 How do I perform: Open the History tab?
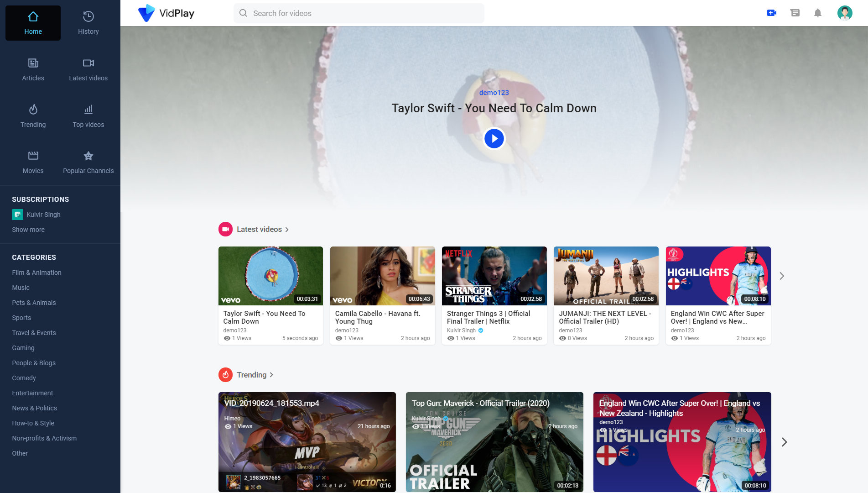tap(88, 23)
